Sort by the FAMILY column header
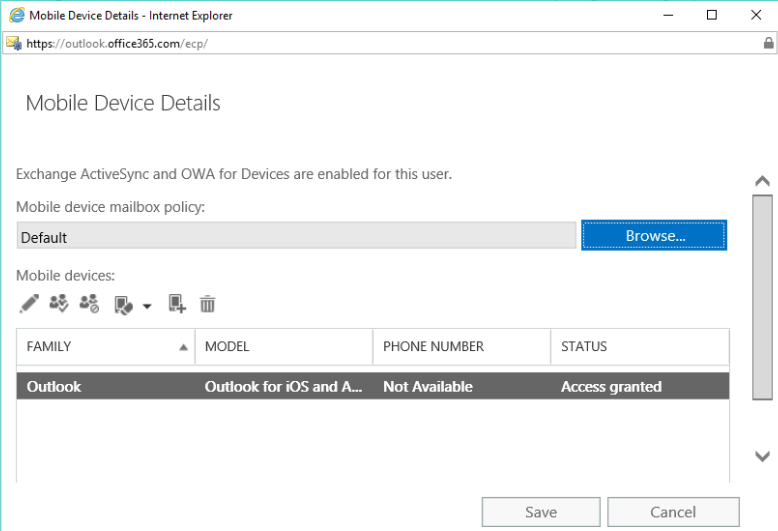The image size is (778, 531). coord(106,346)
